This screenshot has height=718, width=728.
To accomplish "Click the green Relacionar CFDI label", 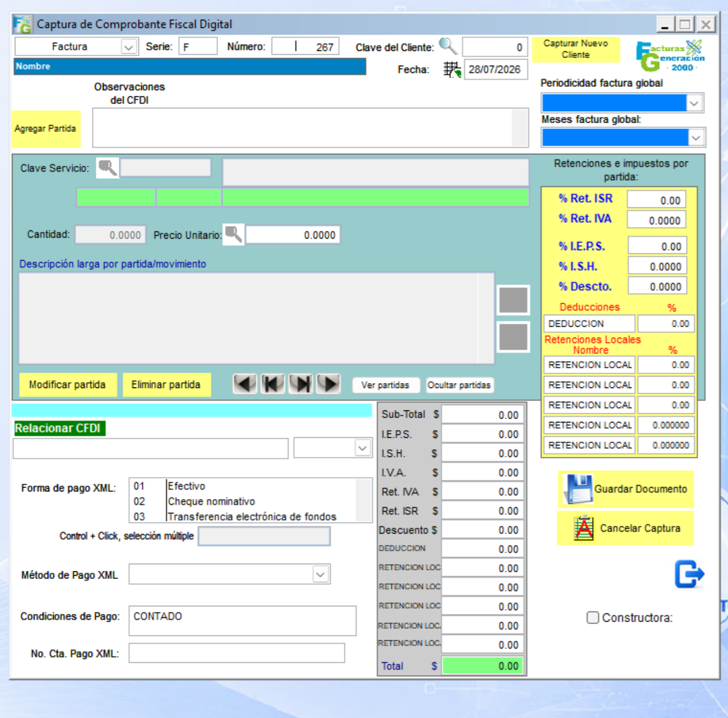I will (59, 428).
